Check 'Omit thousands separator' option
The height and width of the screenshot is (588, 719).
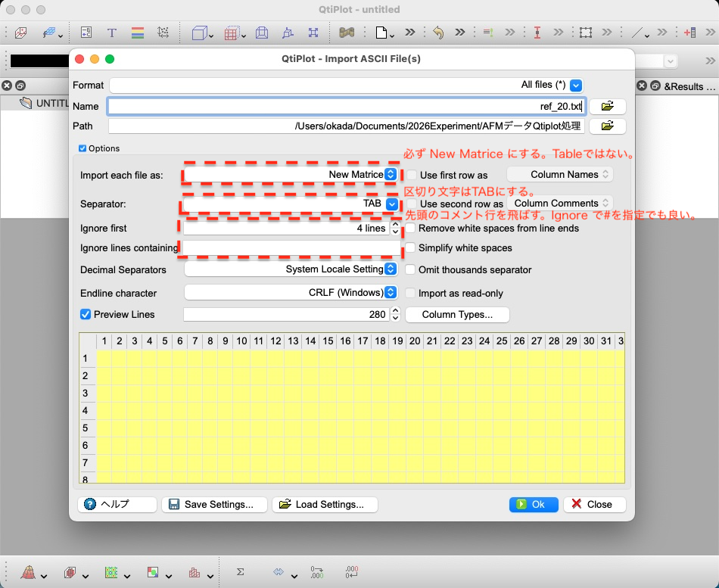410,269
